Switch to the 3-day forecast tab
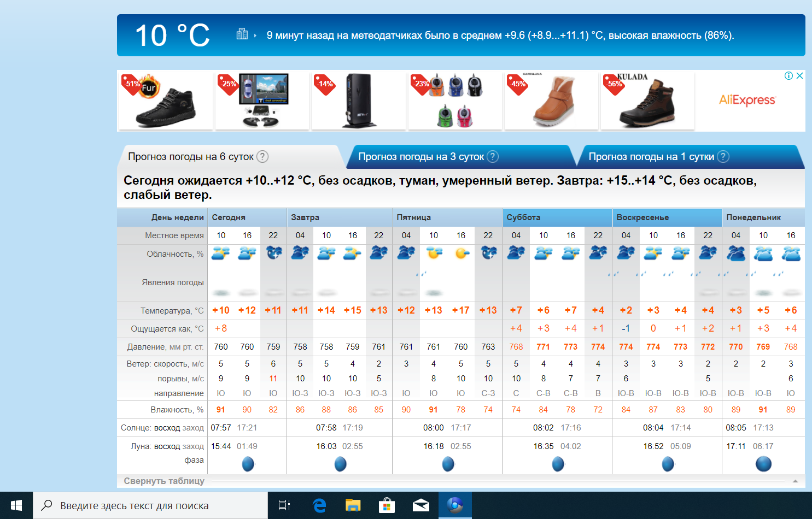Image resolution: width=812 pixels, height=519 pixels. [421, 157]
